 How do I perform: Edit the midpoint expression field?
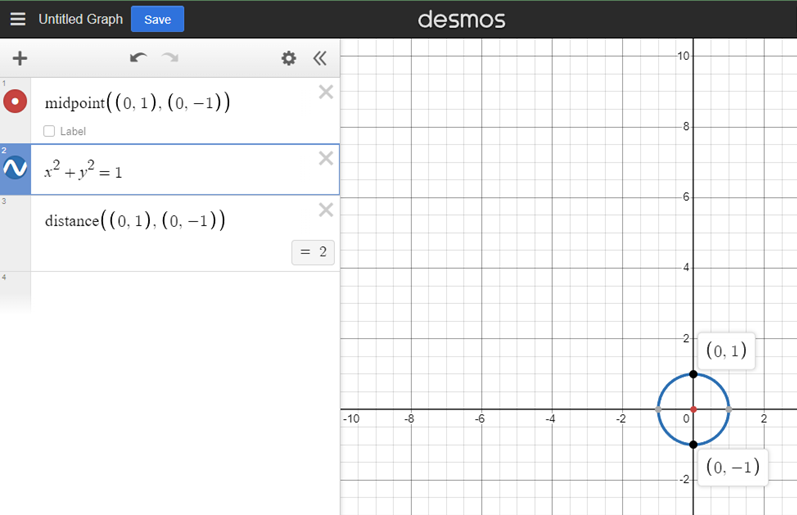tap(137, 103)
